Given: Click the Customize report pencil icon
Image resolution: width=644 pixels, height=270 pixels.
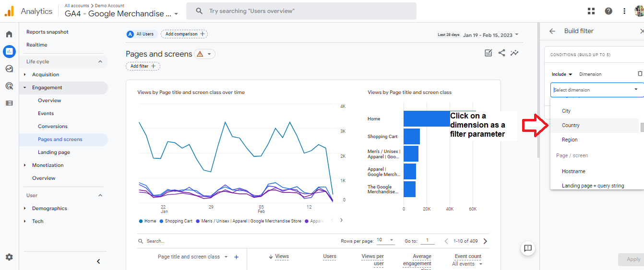Looking at the screenshot, I should [x=489, y=53].
